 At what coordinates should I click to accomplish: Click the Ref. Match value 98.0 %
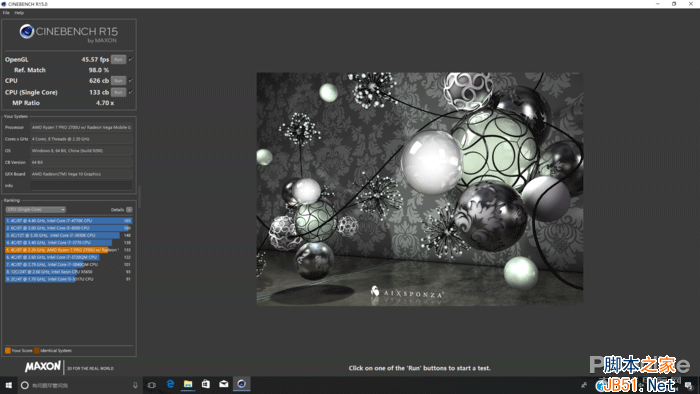point(99,70)
